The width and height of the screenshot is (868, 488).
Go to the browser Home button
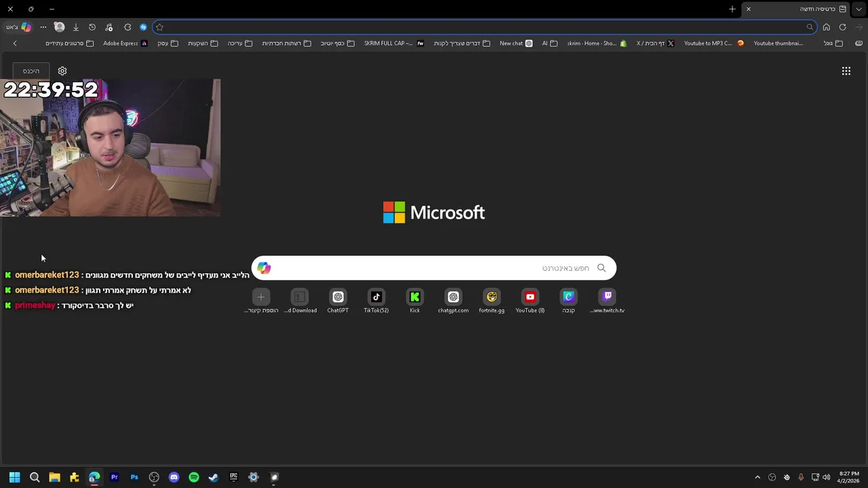click(x=826, y=27)
